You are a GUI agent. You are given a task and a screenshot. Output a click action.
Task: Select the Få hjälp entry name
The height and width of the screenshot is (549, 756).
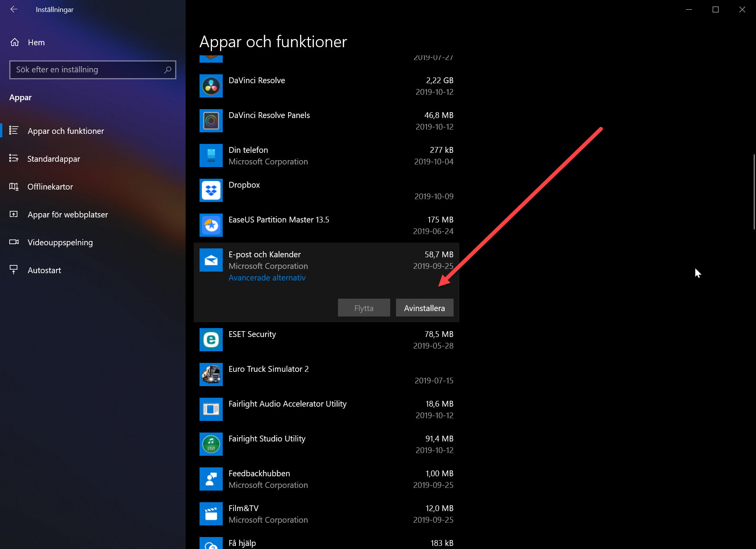tap(242, 543)
